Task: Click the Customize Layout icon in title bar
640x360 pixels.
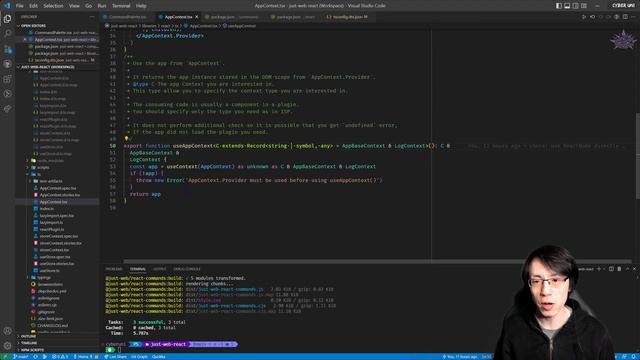Action: click(584, 6)
